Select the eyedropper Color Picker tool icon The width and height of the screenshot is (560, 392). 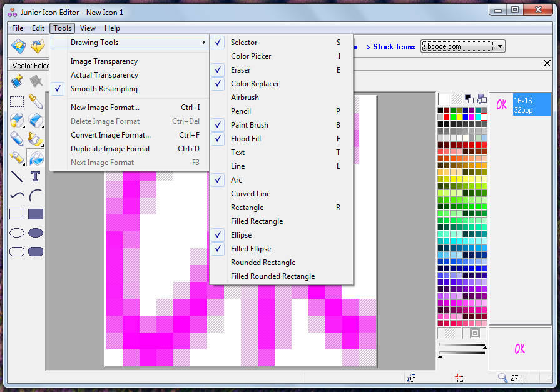(x=36, y=101)
